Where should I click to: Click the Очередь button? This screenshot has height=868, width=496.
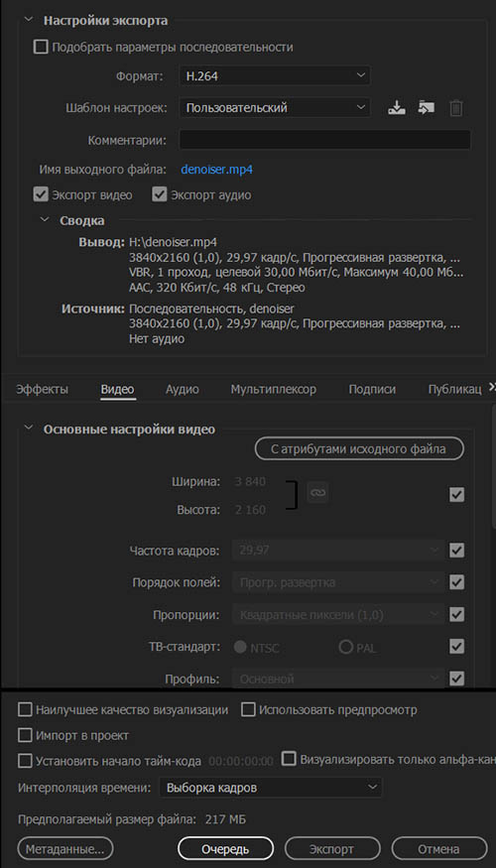tap(225, 848)
